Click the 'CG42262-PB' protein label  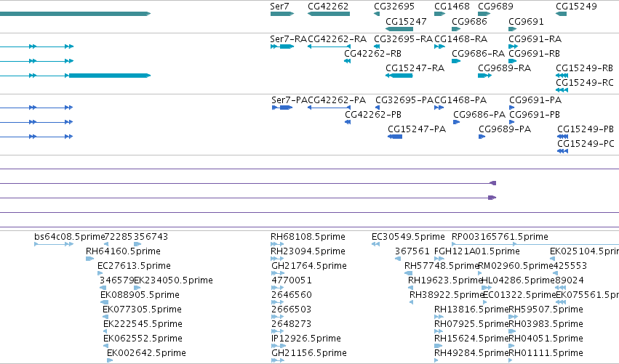click(373, 115)
